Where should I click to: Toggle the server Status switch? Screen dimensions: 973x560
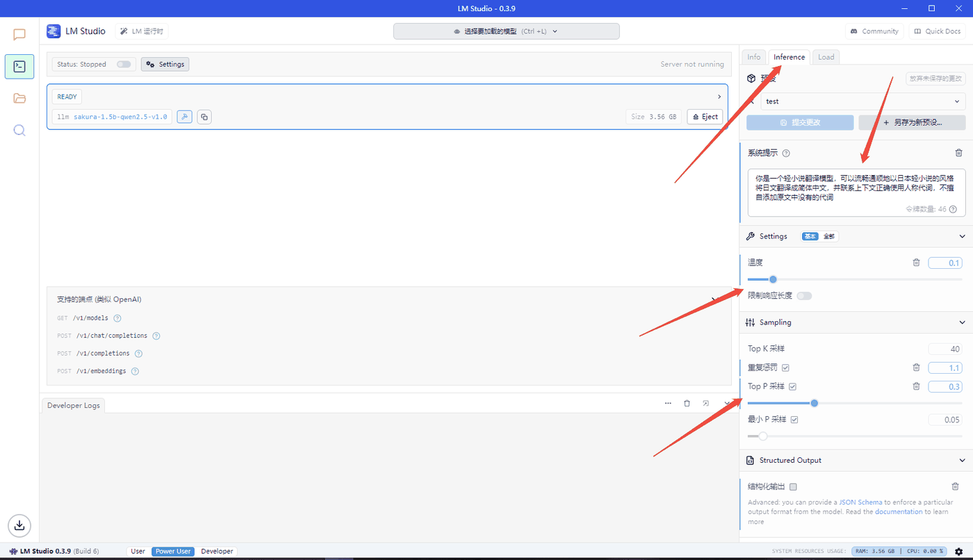coord(124,65)
